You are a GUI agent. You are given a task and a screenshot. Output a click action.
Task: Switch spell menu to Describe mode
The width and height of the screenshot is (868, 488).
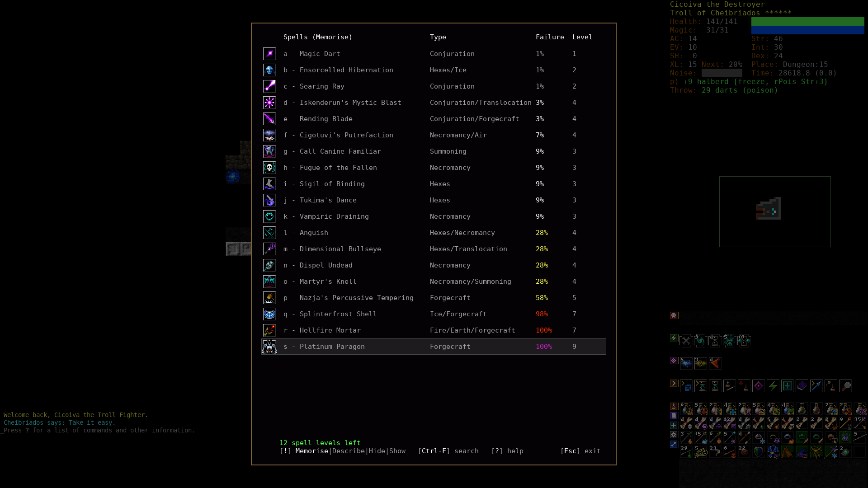[x=348, y=451]
